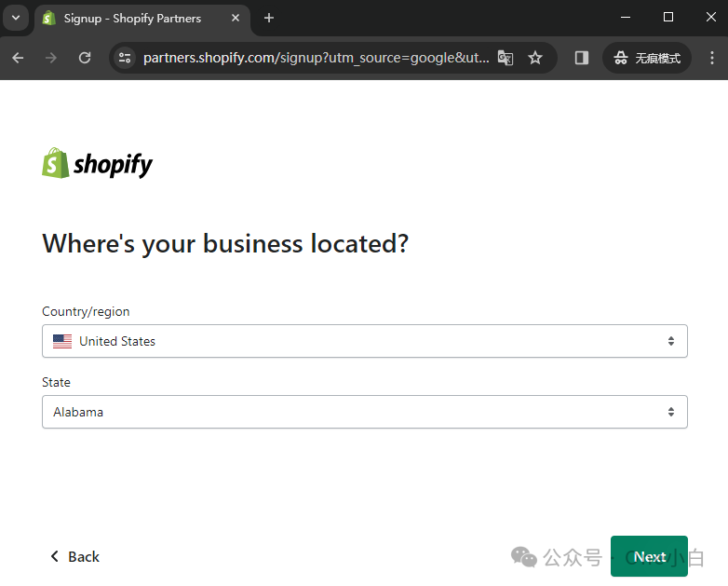Click the "Country/region" field label
The width and height of the screenshot is (728, 586).
click(x=86, y=311)
